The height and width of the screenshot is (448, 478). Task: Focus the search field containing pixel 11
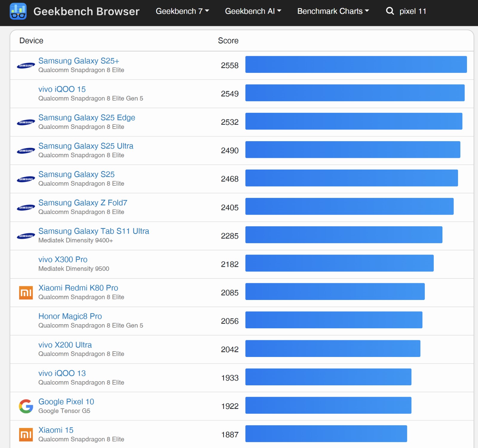(x=413, y=11)
